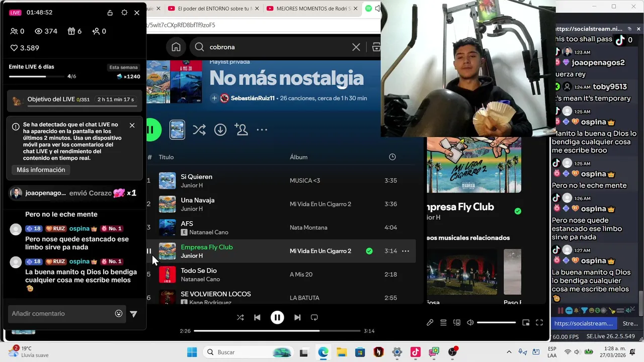Open OBS Studio from taskbar
This screenshot has height=362, width=644.
point(453,352)
